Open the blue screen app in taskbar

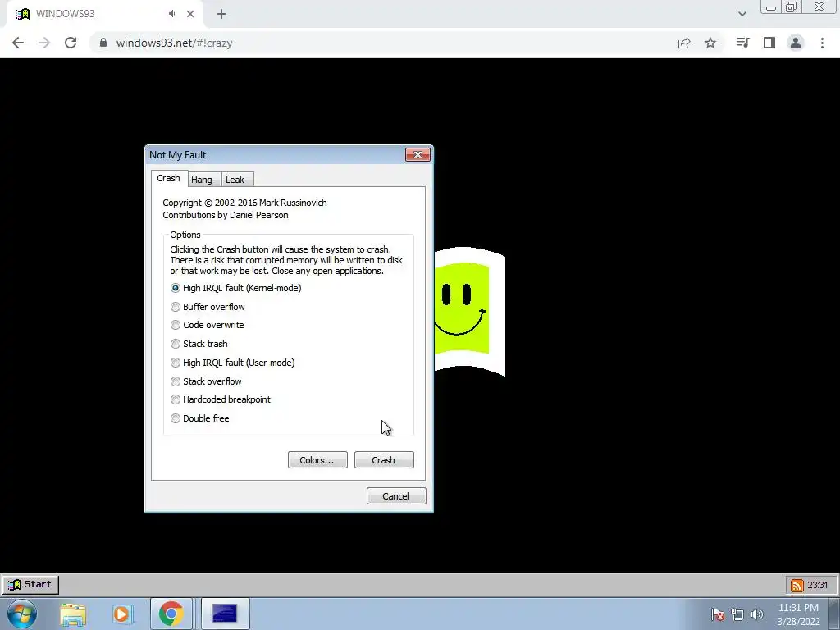coord(225,614)
